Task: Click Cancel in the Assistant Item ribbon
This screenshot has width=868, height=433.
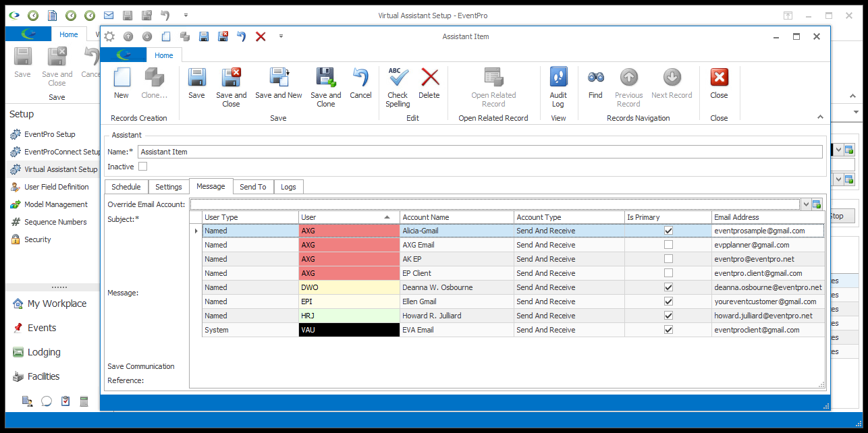Action: [360, 83]
